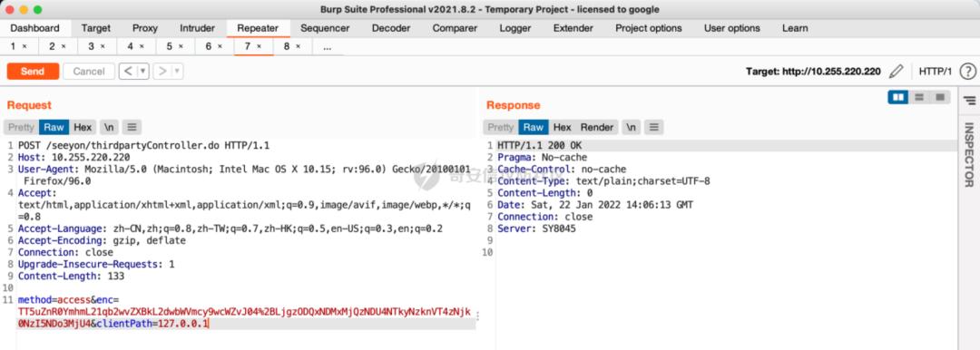Screen dimensions: 980x350
Task: Send the repeater request
Action: click(33, 72)
